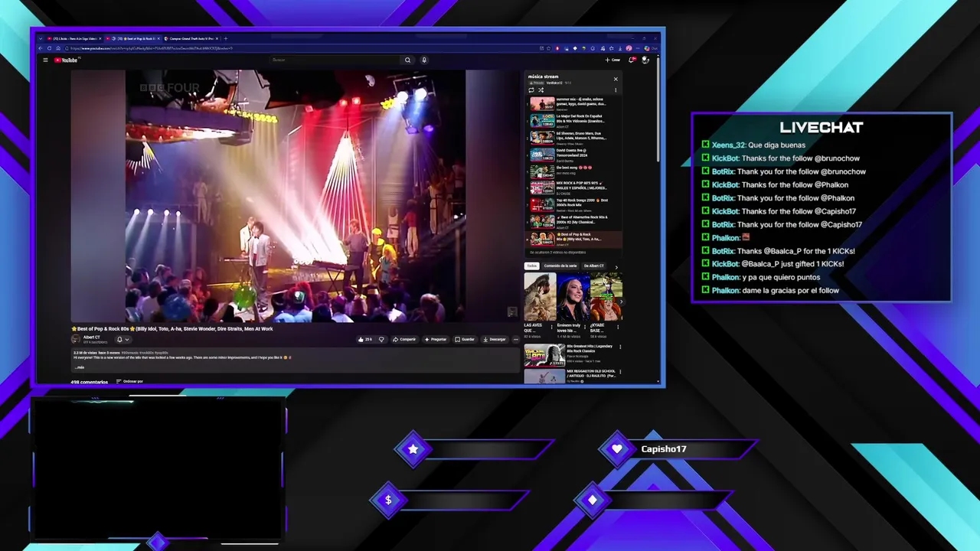Open a new browser tab with plus
Screen dimensions: 980x551
(225, 38)
